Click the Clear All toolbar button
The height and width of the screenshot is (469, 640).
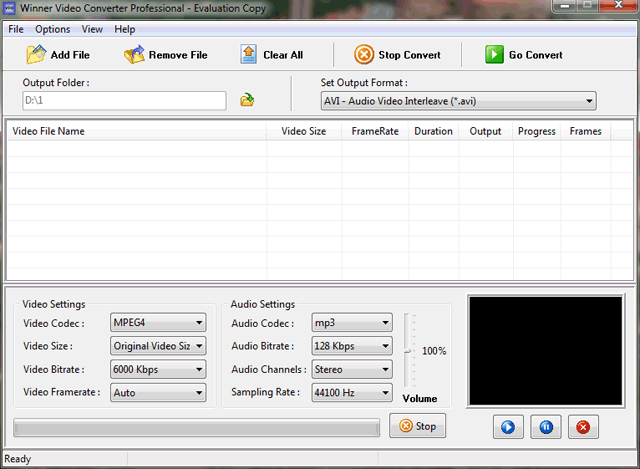pos(271,55)
